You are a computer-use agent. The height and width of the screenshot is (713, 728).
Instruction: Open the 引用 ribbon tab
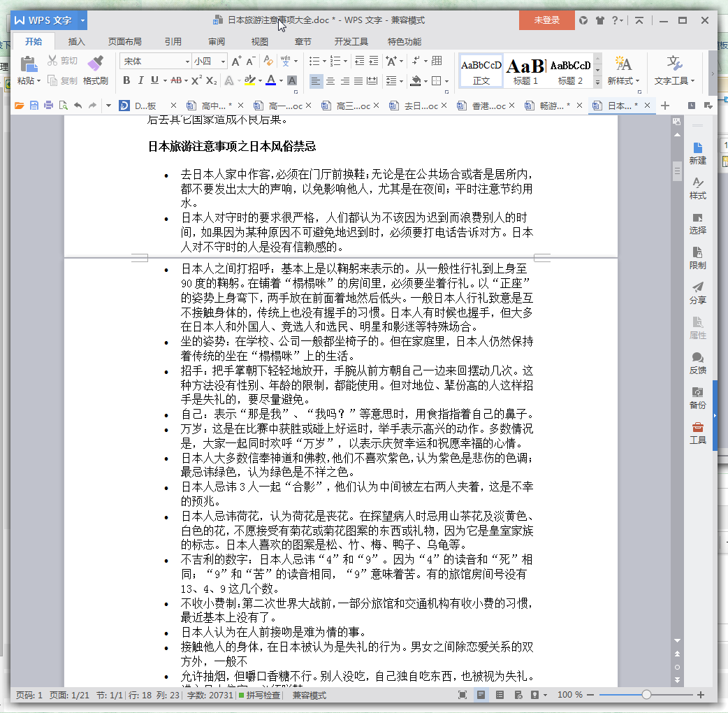pyautogui.click(x=173, y=41)
